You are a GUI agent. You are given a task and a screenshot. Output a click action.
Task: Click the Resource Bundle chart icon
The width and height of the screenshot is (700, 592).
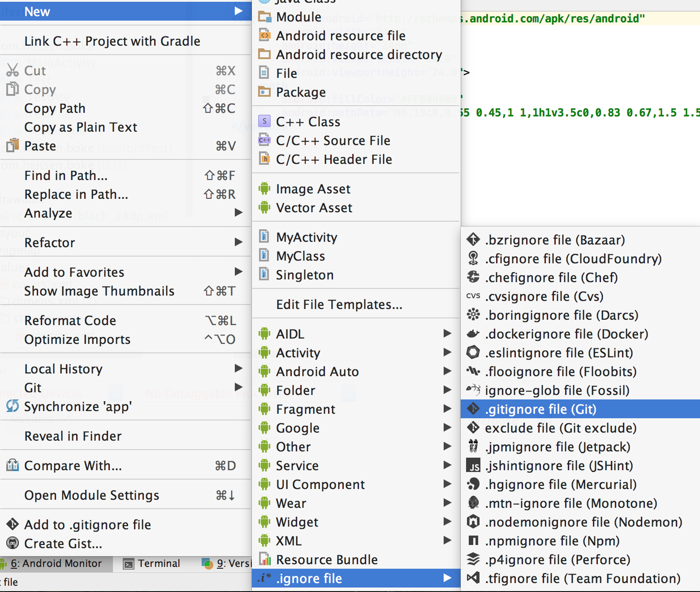click(x=264, y=559)
